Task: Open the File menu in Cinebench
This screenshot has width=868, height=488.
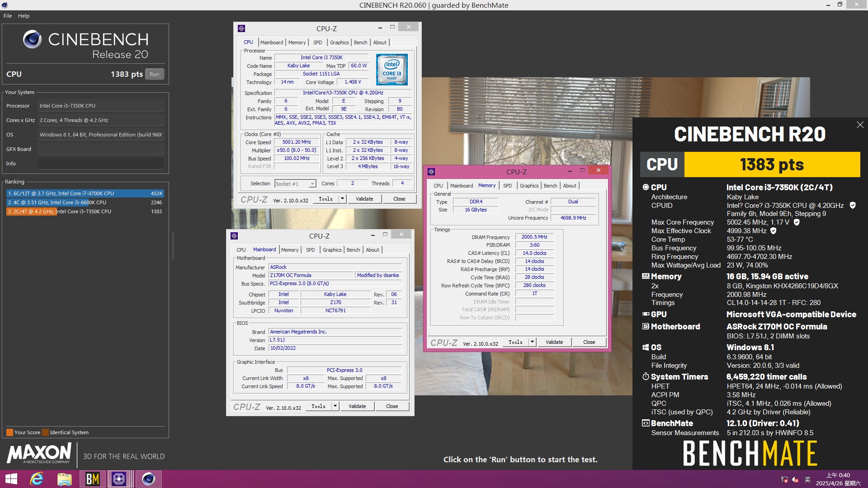Action: point(8,16)
